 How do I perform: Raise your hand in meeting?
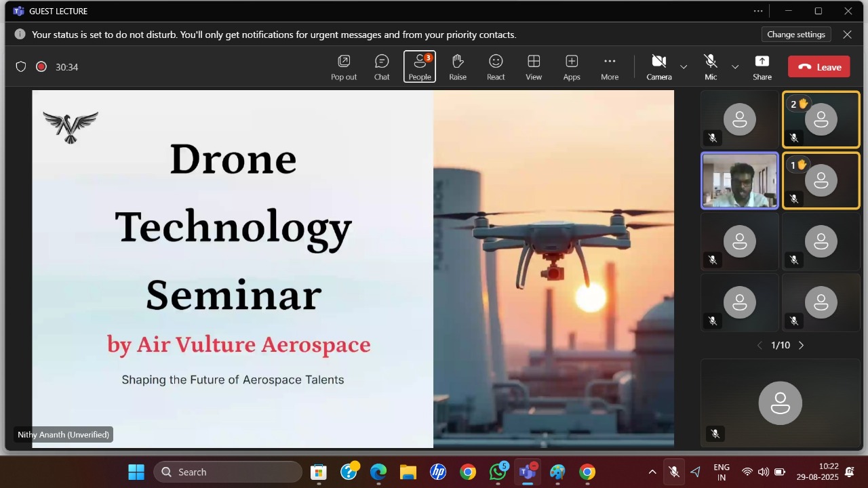pos(458,67)
